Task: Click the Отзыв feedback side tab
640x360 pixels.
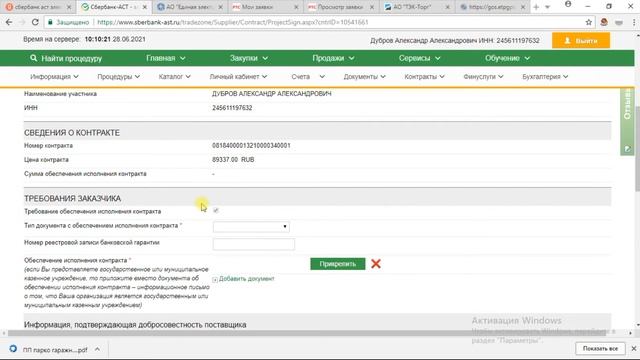Action: coord(627,122)
